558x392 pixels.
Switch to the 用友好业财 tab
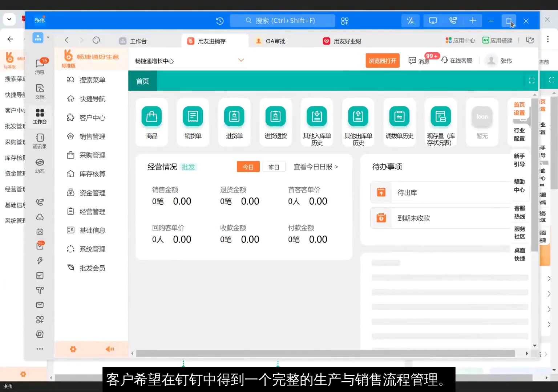click(x=345, y=41)
